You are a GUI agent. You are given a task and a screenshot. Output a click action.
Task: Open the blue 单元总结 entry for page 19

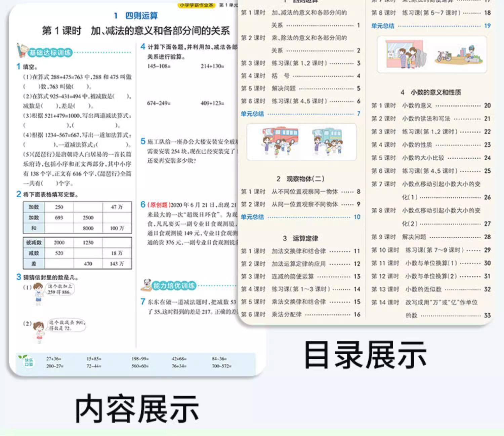tap(383, 26)
